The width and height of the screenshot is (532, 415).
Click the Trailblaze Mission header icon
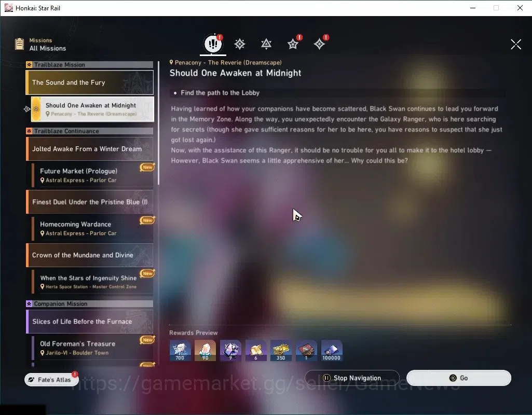click(29, 65)
